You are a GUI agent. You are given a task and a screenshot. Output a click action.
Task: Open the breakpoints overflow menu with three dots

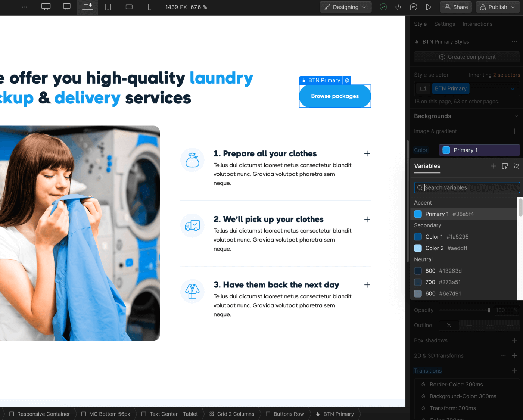pyautogui.click(x=25, y=7)
